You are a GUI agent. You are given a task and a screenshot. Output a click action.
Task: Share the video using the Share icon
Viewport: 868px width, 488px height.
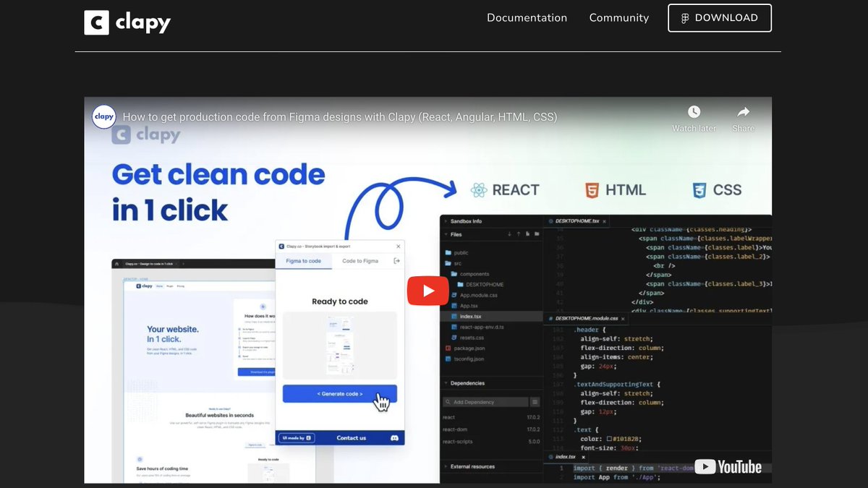(743, 119)
